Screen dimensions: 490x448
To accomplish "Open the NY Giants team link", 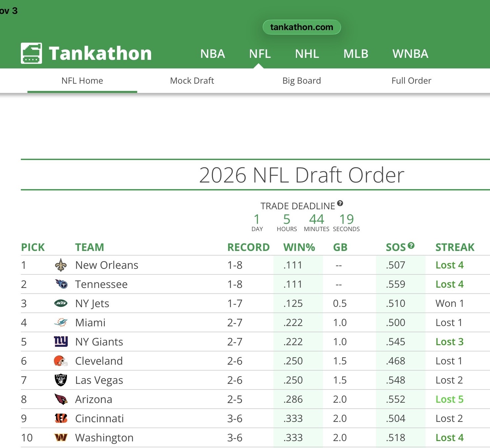I will (99, 342).
